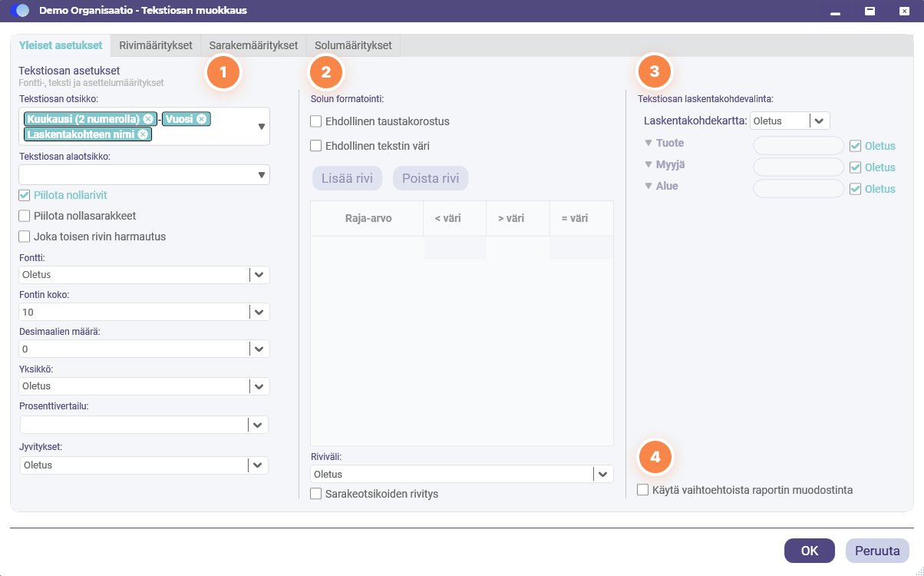Uncheck Oletus checkbox for Myyjä
This screenshot has height=576, width=924.
(x=856, y=167)
